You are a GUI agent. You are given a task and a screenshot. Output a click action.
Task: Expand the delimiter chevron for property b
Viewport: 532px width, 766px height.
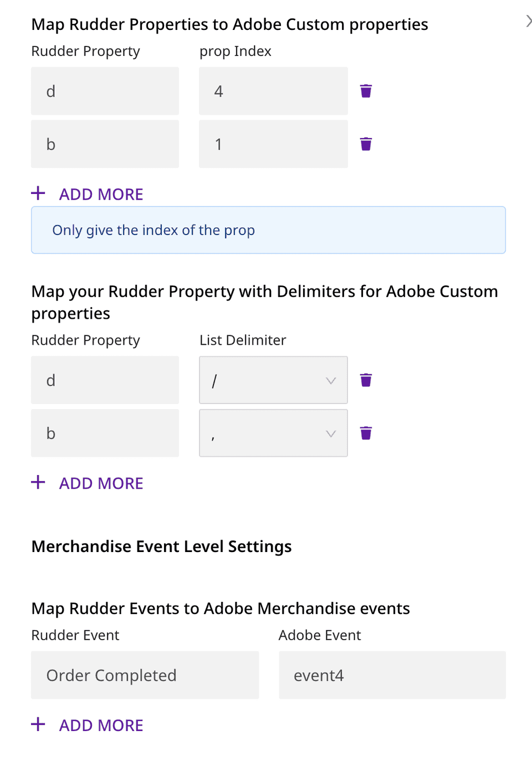click(331, 433)
